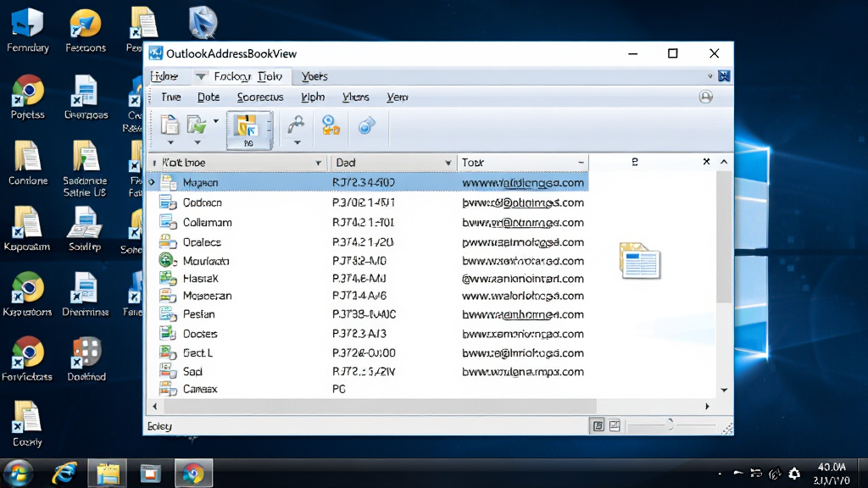Viewport: 868px width, 488px height.
Task: Click the copy document toolbar icon
Action: (170, 125)
